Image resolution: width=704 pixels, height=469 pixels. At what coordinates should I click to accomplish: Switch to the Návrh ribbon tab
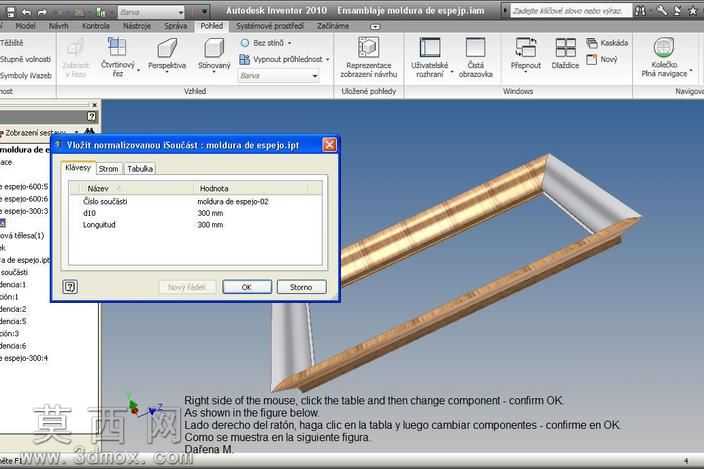(58, 26)
